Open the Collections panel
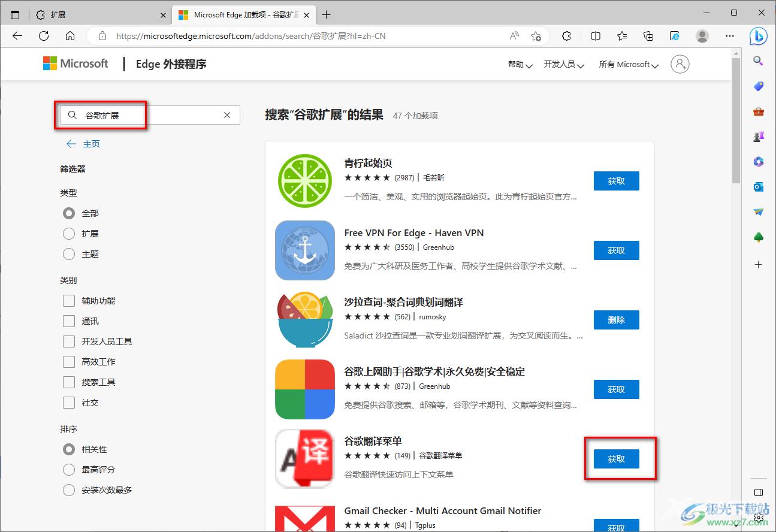776x532 pixels. pyautogui.click(x=648, y=36)
